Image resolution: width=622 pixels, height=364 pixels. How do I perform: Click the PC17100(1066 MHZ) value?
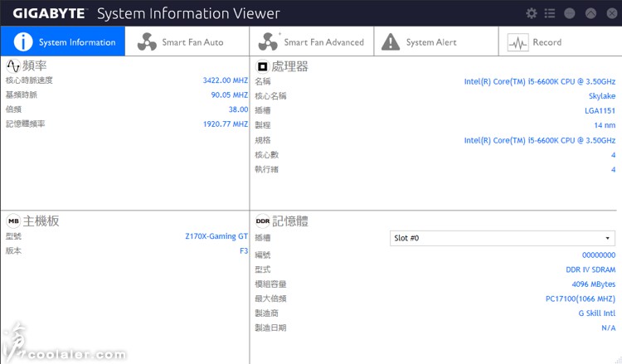581,299
